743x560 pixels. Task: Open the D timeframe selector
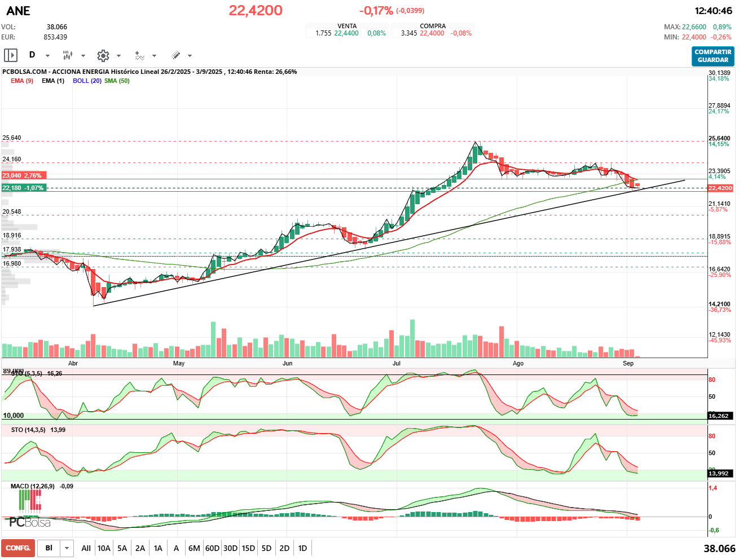[32, 55]
